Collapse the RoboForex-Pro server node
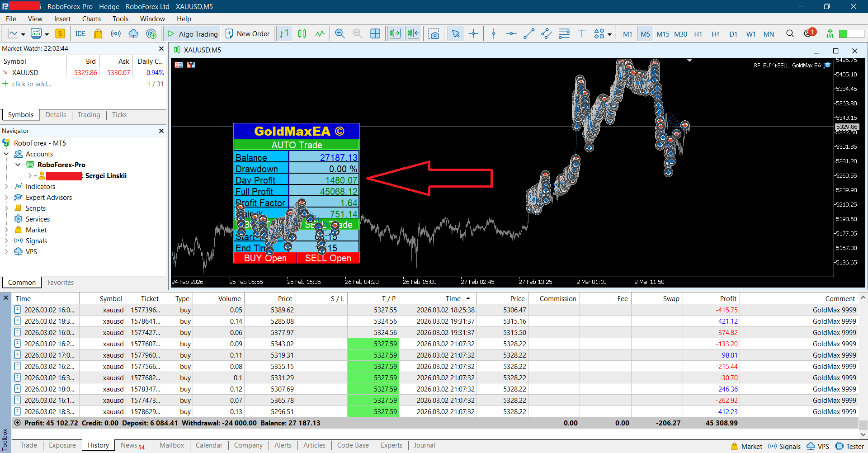 click(18, 165)
